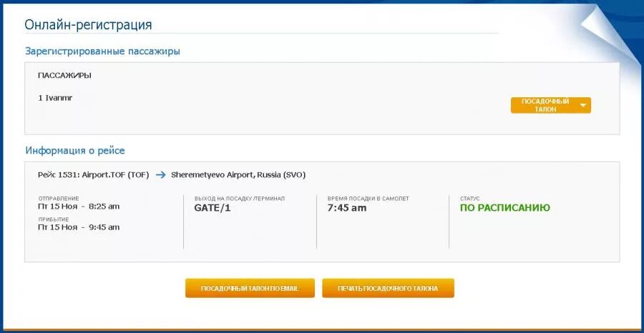The image size is (644, 333).
Task: Click Информация о рейсе section title
Action: [x=75, y=151]
